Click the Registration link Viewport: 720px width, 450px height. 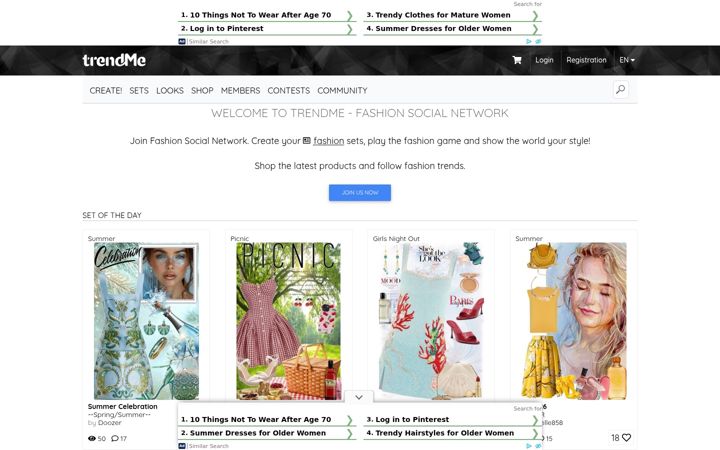click(586, 60)
